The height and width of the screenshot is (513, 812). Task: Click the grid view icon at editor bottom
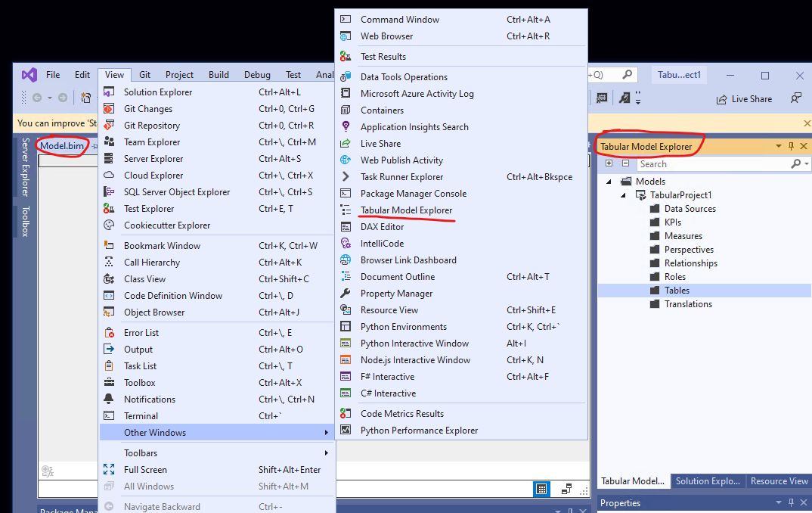[x=541, y=489]
